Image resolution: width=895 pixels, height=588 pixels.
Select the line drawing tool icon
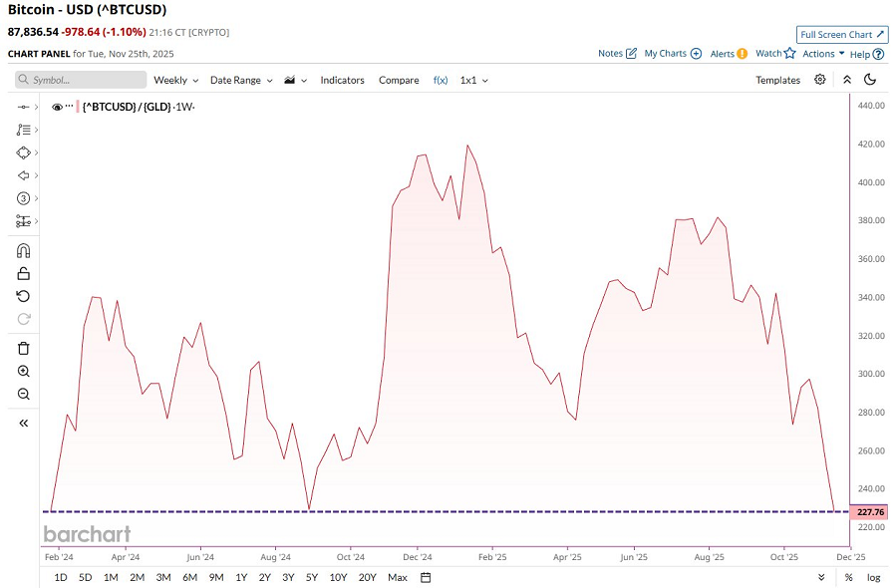pos(23,107)
